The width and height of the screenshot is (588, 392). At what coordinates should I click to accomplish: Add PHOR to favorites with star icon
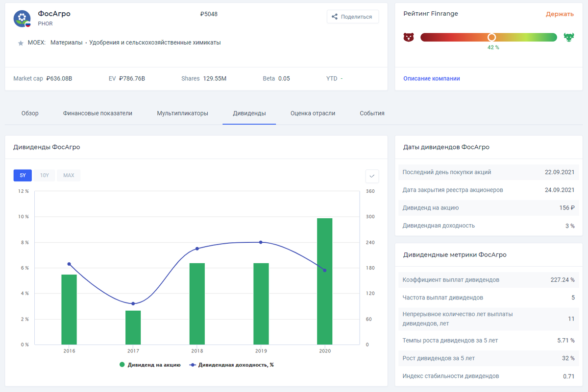(x=21, y=43)
